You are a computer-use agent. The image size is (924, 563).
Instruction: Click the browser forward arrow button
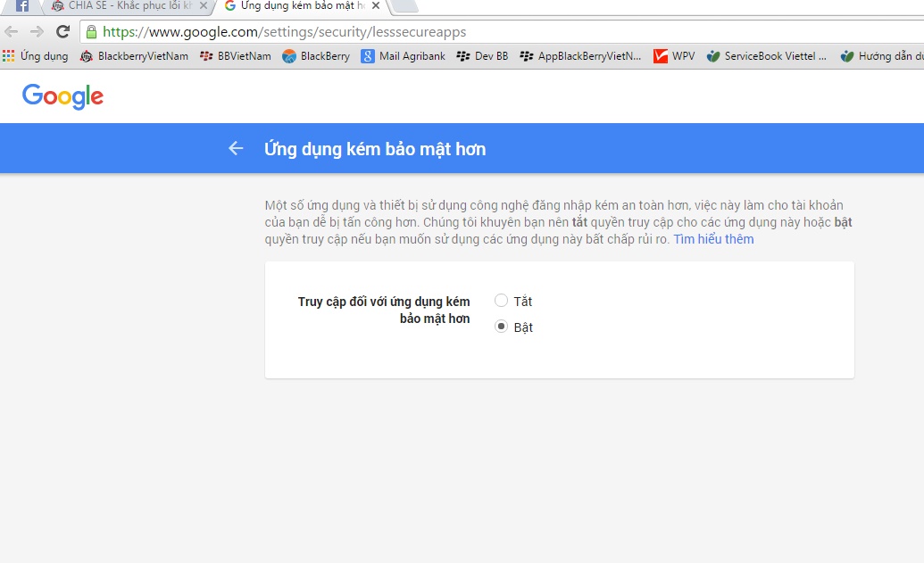tap(37, 32)
